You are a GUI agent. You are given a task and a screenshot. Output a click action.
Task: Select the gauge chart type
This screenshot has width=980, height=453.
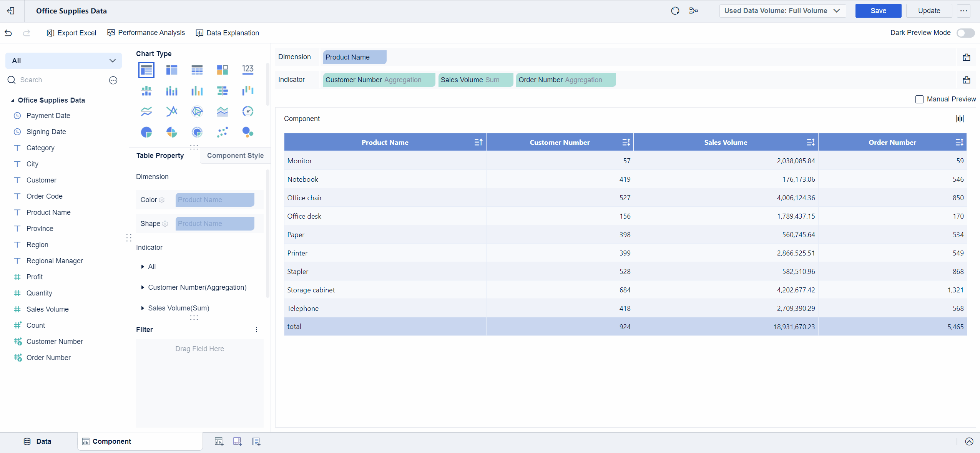248,111
